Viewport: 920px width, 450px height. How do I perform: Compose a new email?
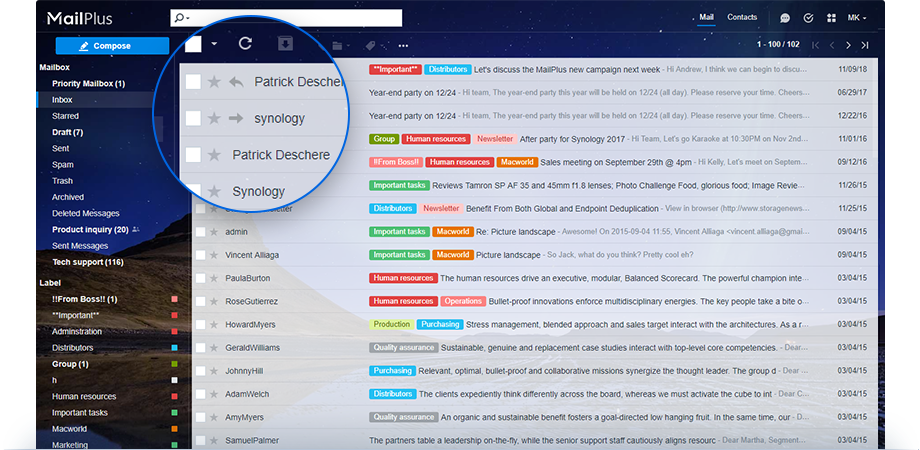(x=112, y=46)
